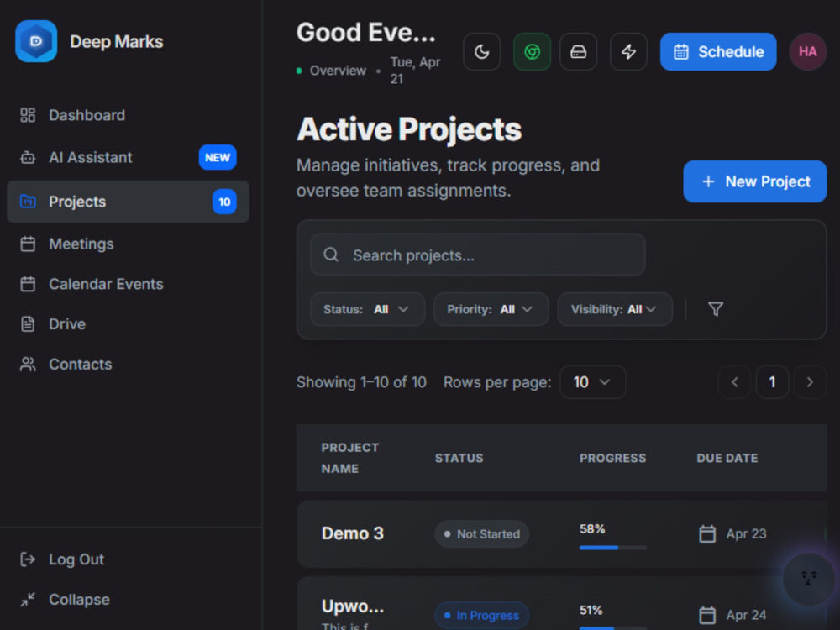
Task: Click the drive storage icon in the header
Action: point(578,52)
